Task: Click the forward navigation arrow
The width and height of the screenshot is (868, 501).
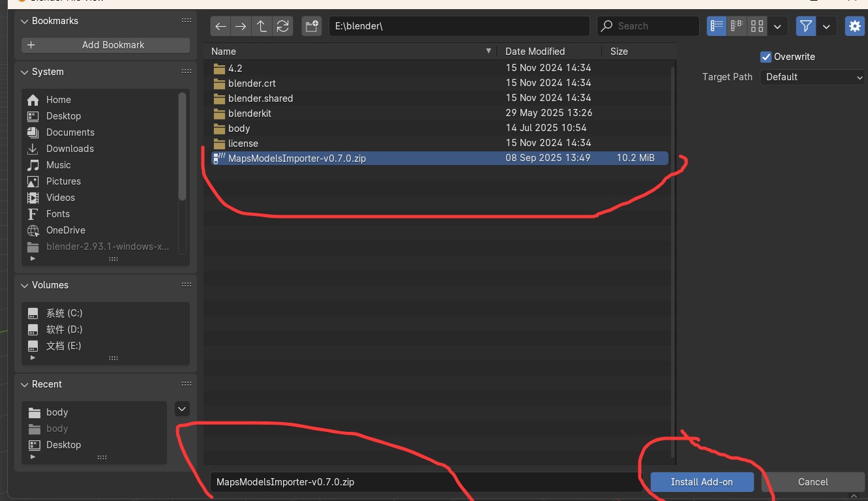Action: 241,26
